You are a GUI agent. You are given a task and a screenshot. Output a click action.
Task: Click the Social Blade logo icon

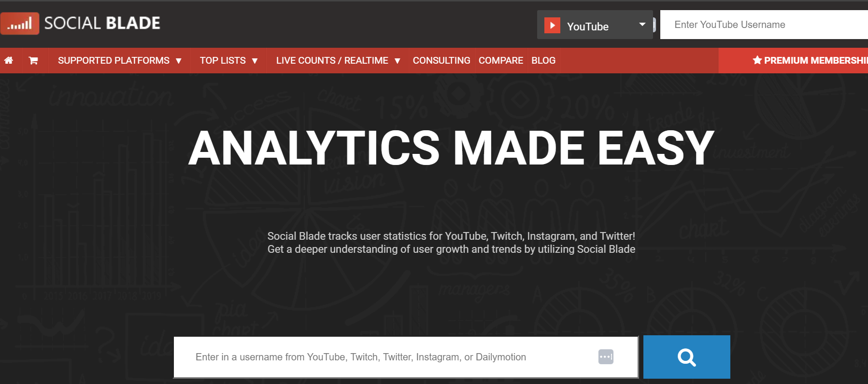(19, 24)
